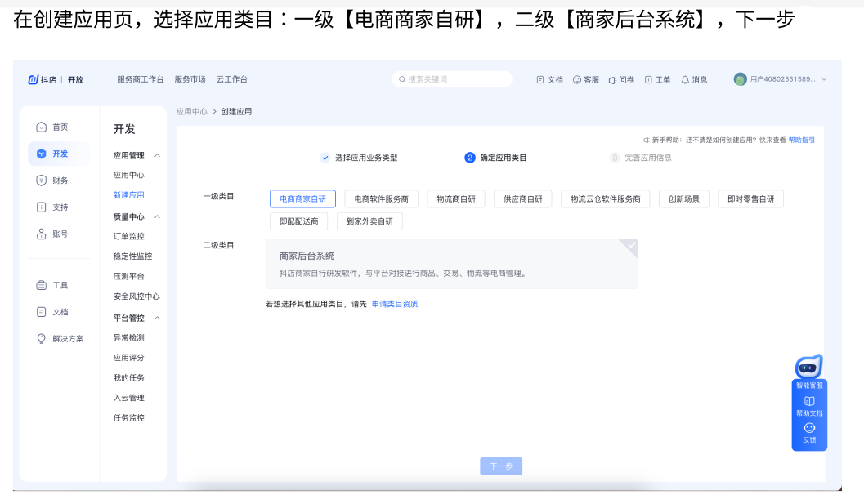Open 云工作台 in top navigation
This screenshot has height=504, width=864.
(x=232, y=79)
